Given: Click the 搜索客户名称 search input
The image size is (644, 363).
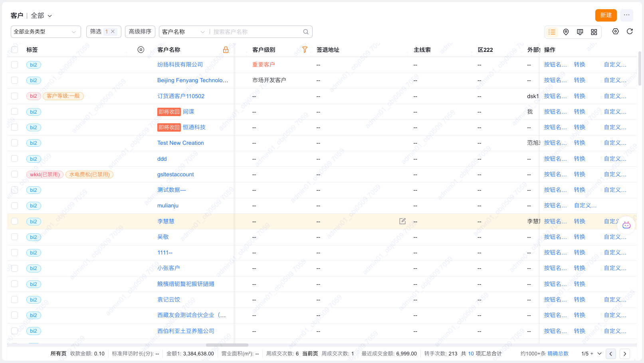Looking at the screenshot, I should pos(256,32).
